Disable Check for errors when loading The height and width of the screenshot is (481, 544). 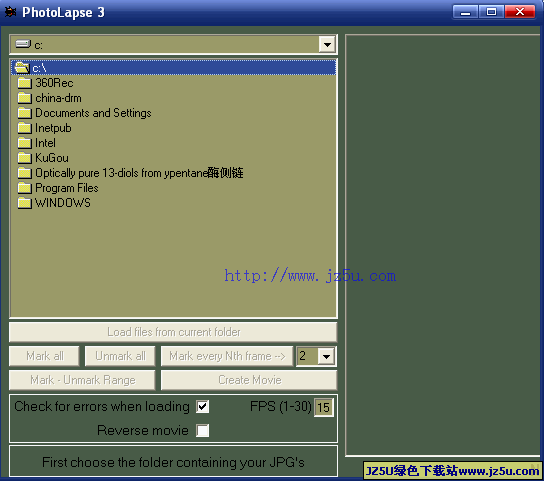[202, 406]
